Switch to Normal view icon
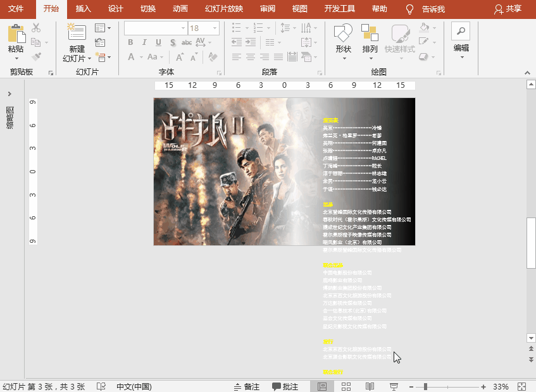Viewport: 536px width, 392px height. [322, 386]
